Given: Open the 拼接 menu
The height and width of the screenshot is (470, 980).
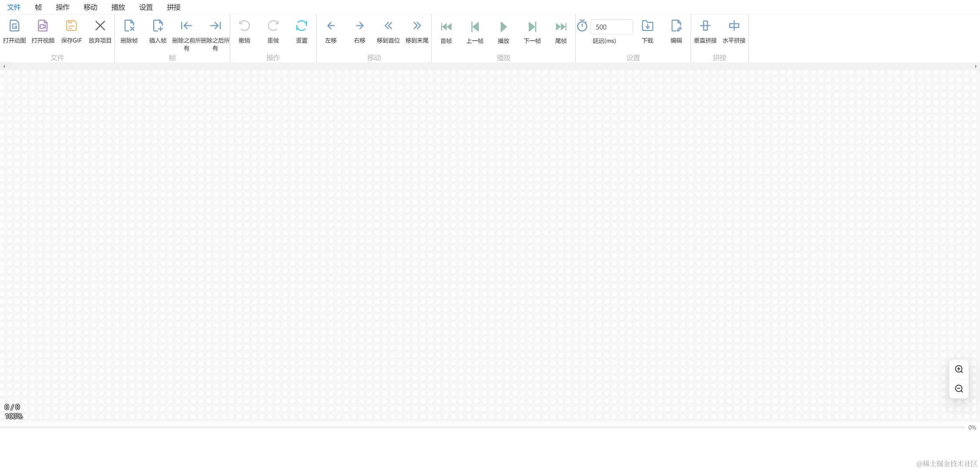Looking at the screenshot, I should tap(174, 7).
